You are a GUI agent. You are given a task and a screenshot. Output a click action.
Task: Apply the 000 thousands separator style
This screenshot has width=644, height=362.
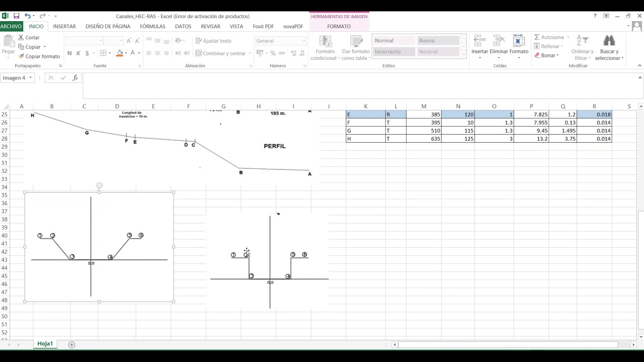[281, 53]
